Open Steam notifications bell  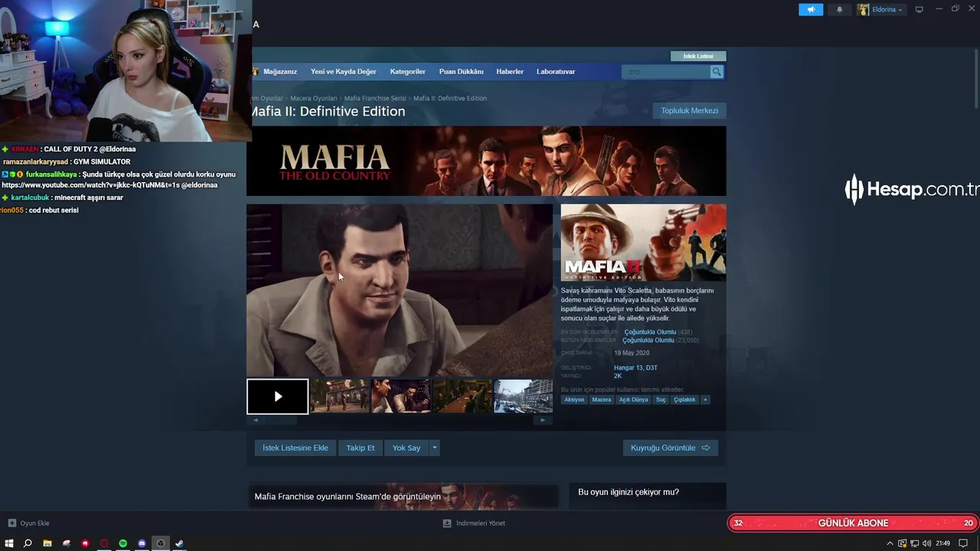click(x=839, y=9)
